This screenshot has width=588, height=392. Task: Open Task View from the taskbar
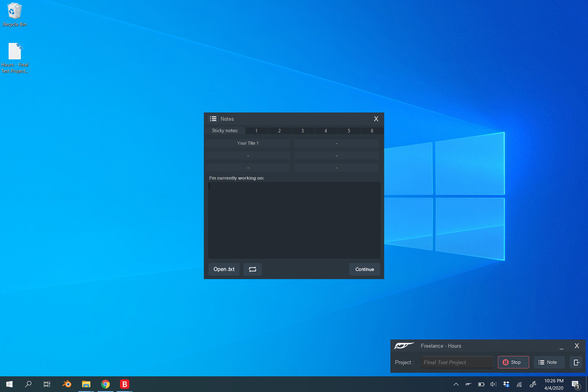pos(47,384)
